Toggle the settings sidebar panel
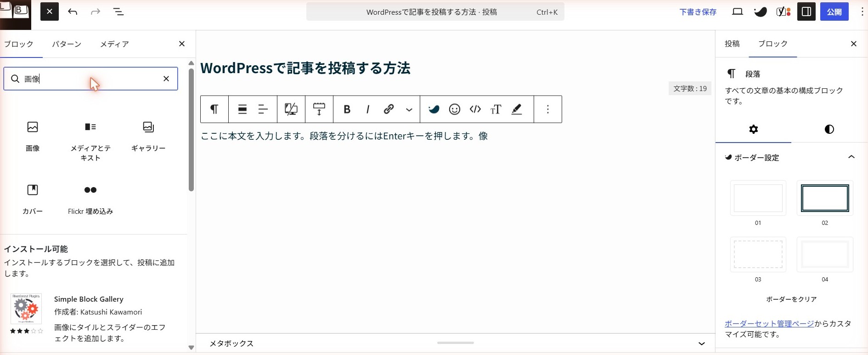The width and height of the screenshot is (868, 355). [806, 12]
